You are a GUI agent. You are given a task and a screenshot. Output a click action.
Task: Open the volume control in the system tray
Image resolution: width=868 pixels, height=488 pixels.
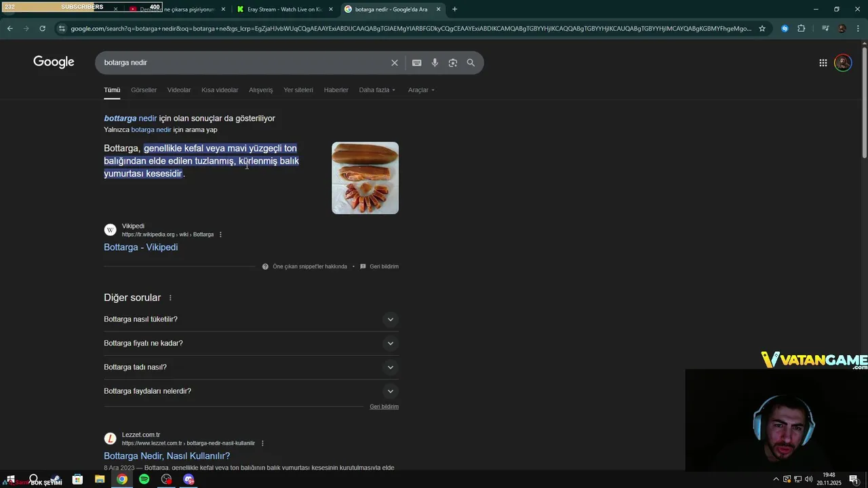[808, 479]
